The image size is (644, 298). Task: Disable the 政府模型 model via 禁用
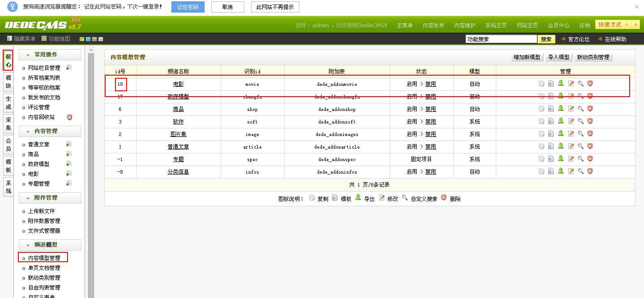[431, 96]
